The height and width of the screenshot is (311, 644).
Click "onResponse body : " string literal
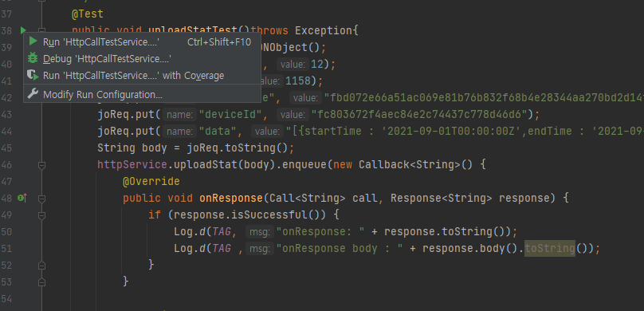coord(340,248)
